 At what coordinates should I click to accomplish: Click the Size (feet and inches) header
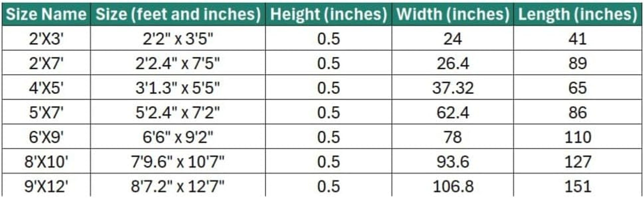178,14
